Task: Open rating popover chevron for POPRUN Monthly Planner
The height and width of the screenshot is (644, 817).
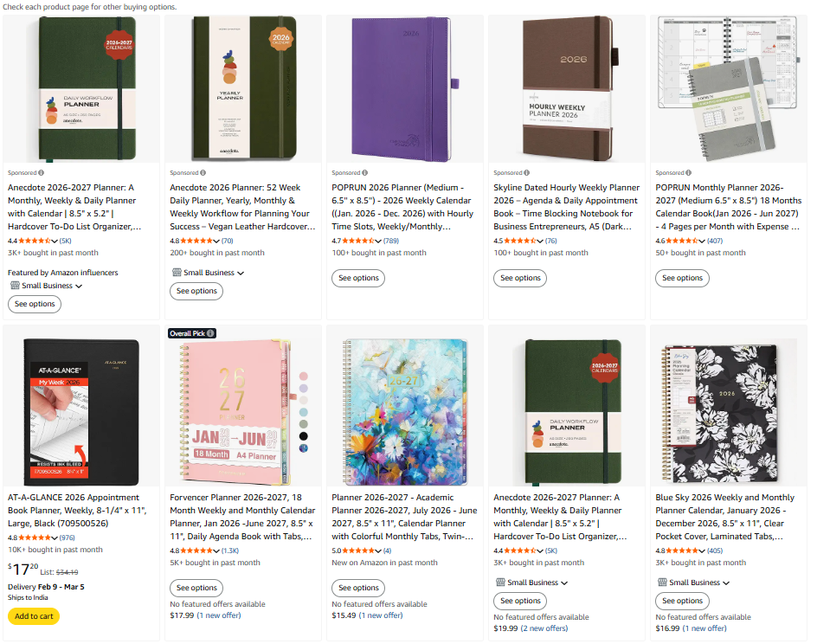Action: (x=704, y=241)
